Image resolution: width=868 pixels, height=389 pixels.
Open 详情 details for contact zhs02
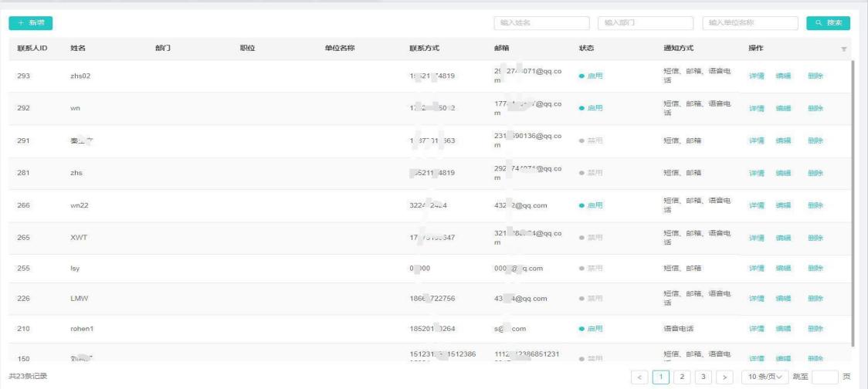coord(756,76)
